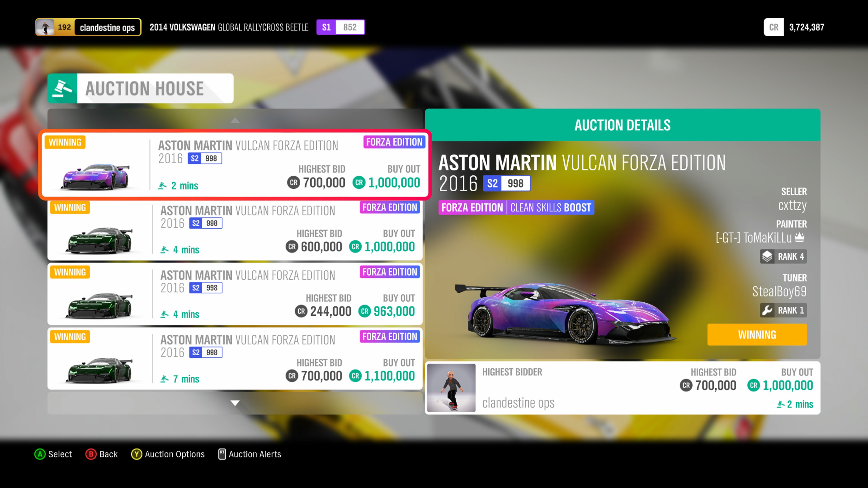Select the Vulcan listing with 600,000 bid
Screen dimensions: 868x488
pyautogui.click(x=235, y=230)
